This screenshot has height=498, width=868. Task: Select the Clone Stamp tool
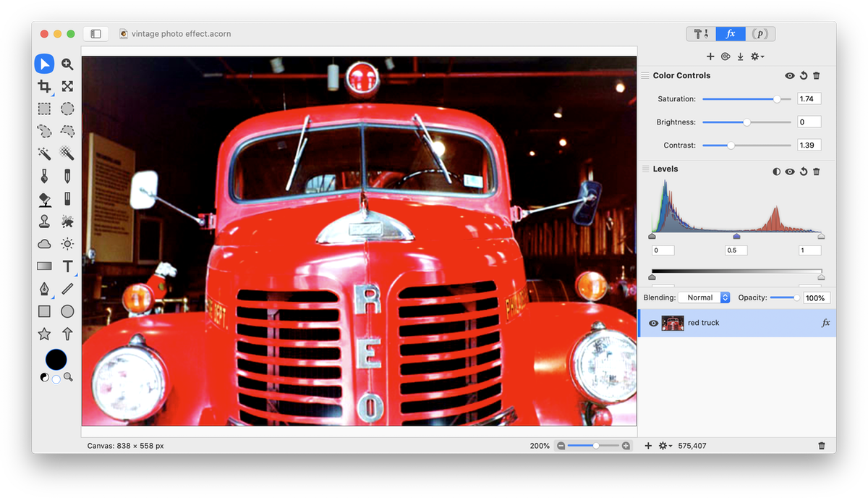[x=44, y=221]
